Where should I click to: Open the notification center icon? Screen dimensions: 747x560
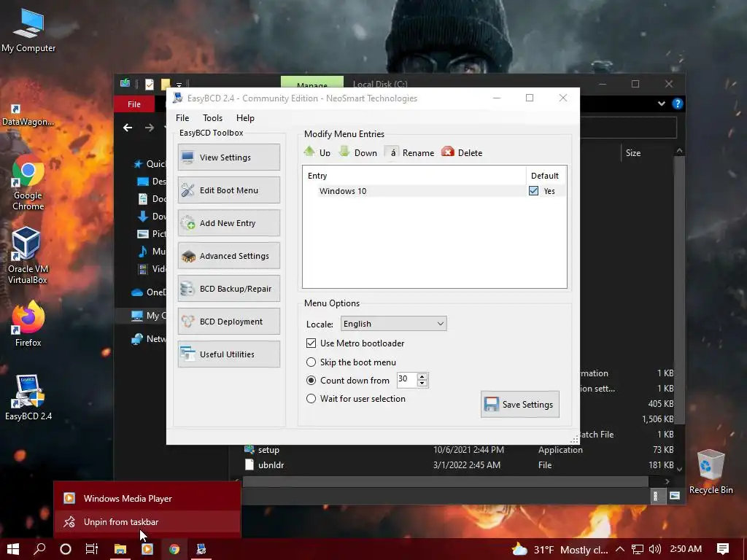(x=723, y=549)
